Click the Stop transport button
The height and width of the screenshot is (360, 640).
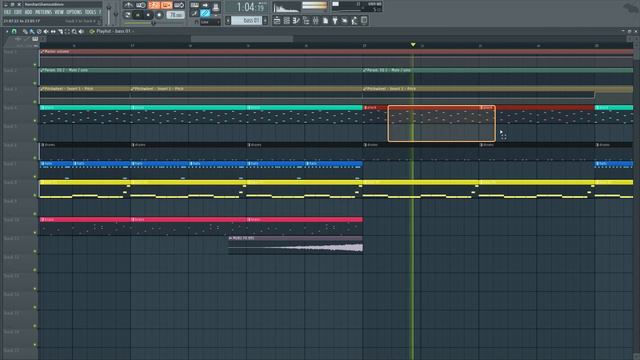click(x=149, y=15)
